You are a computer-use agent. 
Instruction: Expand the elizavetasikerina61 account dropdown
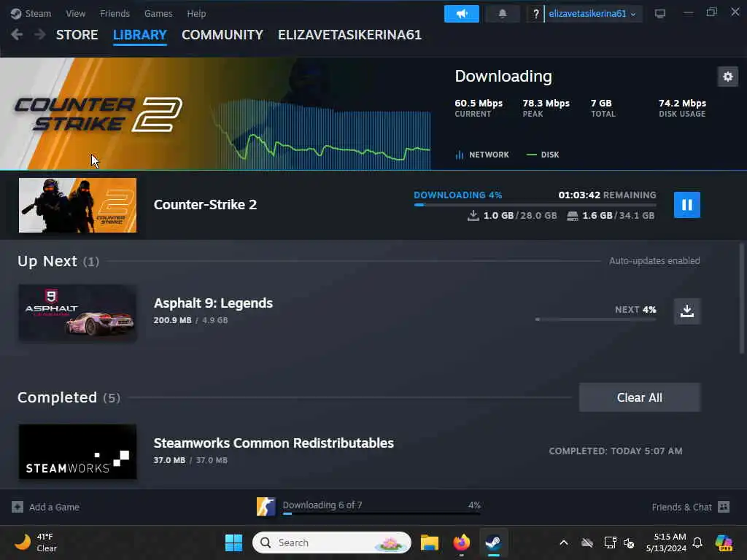point(592,14)
